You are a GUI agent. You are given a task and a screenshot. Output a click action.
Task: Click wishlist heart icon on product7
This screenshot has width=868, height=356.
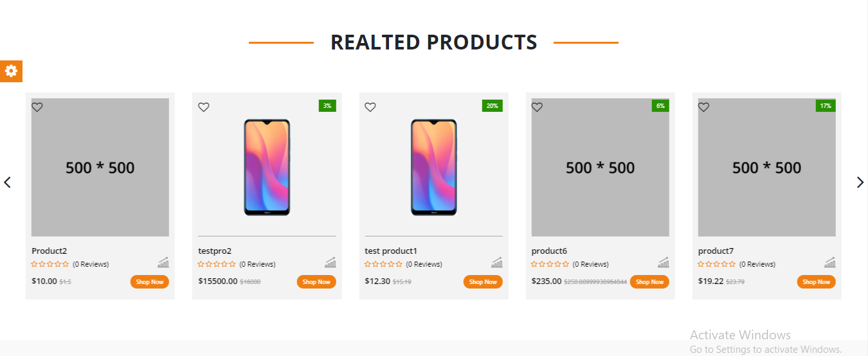(703, 107)
